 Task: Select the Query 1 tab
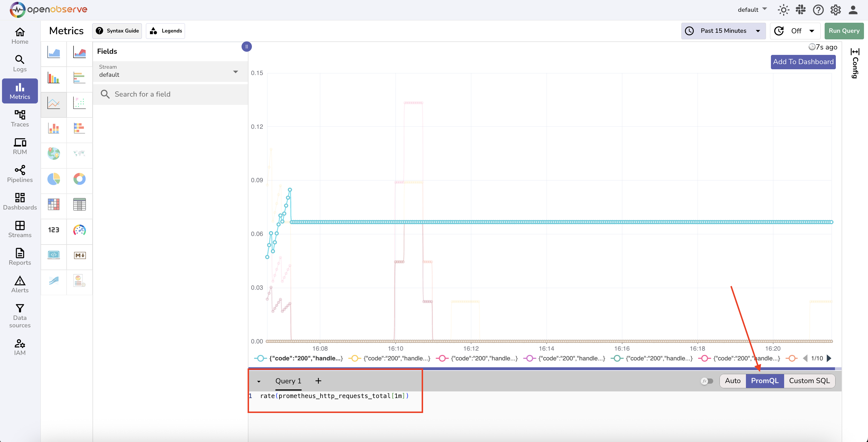[x=288, y=381]
